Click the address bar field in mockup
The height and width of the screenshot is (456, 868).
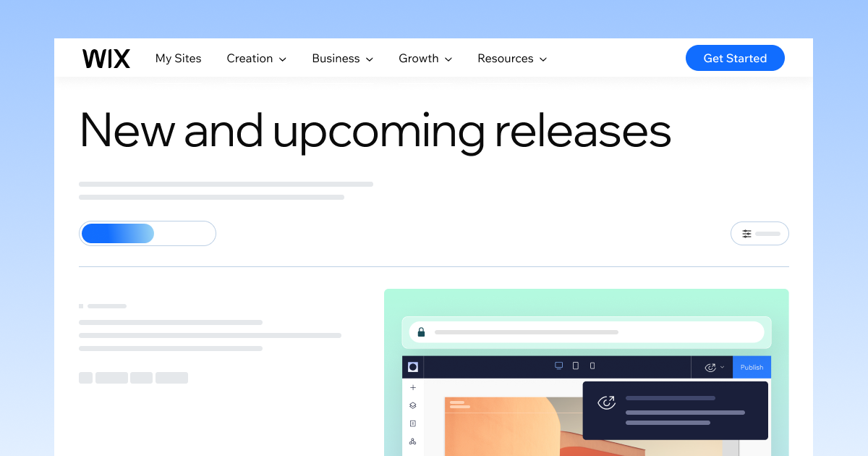(587, 332)
